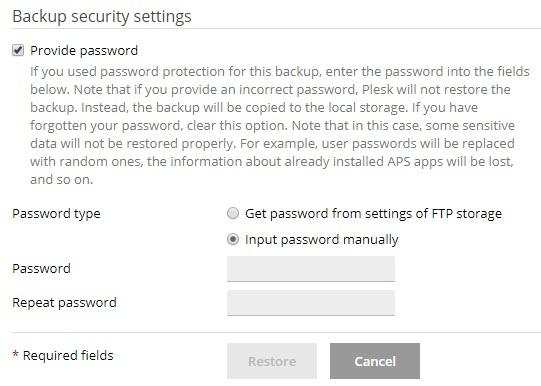Click the word "Plesk" in the description
This screenshot has height=386, width=541.
(x=377, y=90)
